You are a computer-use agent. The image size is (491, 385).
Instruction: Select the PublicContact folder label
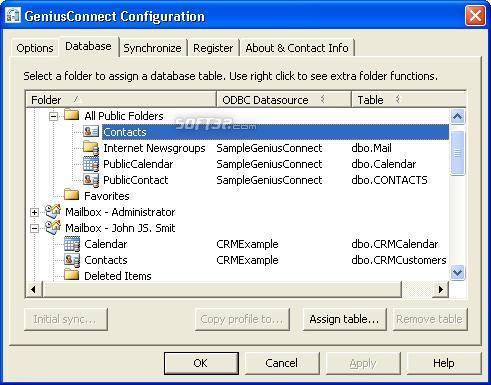pyautogui.click(x=136, y=180)
